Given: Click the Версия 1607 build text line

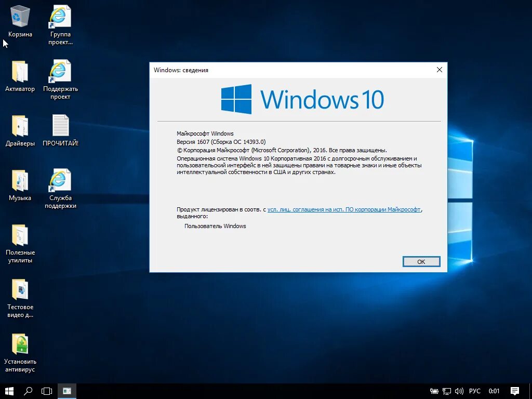Looking at the screenshot, I should coord(221,142).
